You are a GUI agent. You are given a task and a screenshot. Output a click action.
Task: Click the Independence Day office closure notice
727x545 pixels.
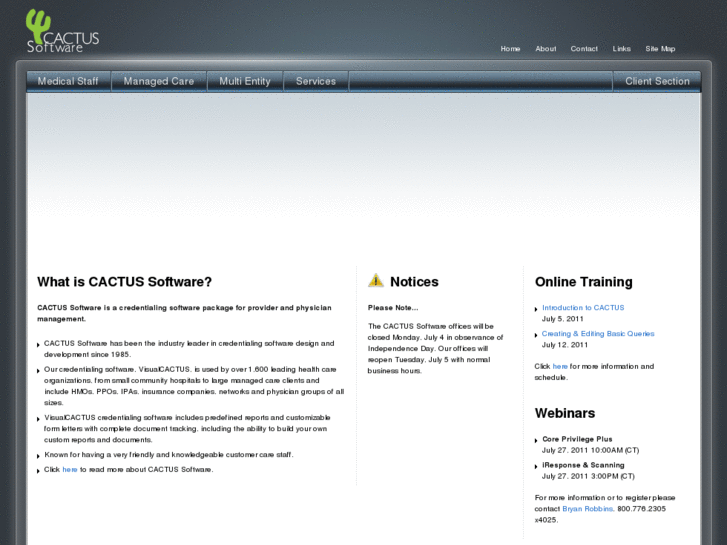pyautogui.click(x=435, y=348)
